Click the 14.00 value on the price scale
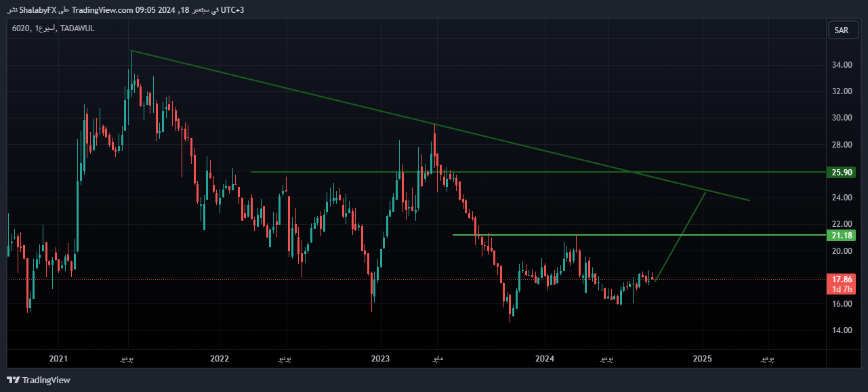The height and width of the screenshot is (392, 868). [841, 330]
